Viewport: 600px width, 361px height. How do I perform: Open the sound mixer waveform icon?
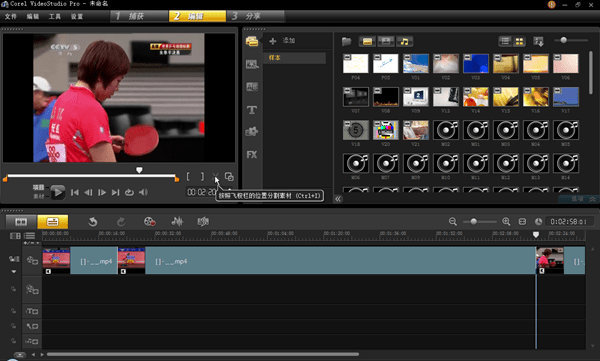point(177,221)
